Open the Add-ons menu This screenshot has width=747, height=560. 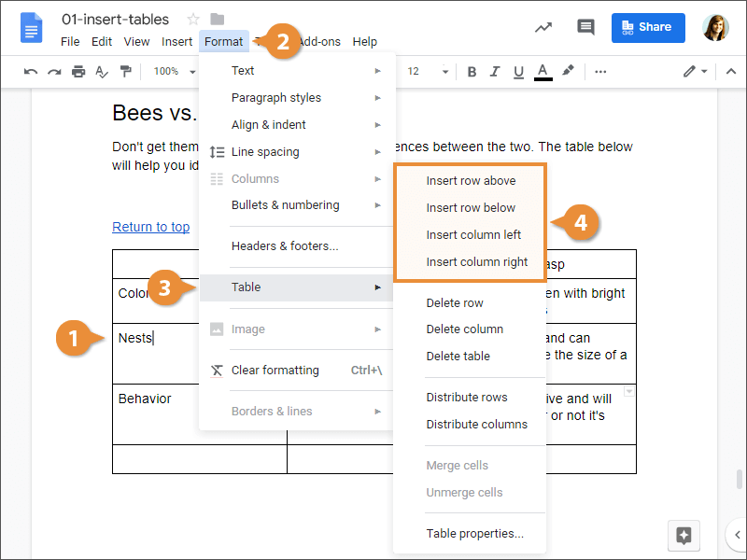tap(319, 41)
